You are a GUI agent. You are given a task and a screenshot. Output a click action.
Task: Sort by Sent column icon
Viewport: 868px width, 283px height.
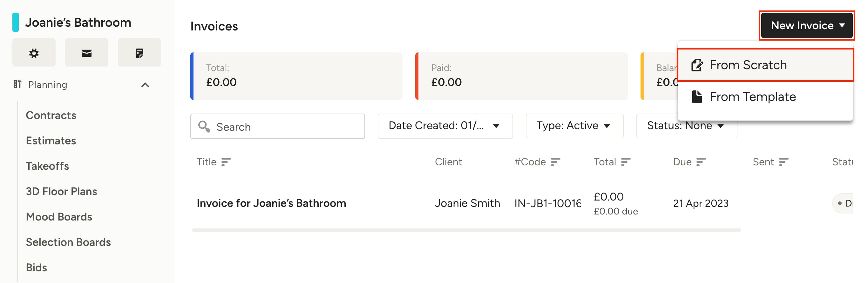coord(783,162)
